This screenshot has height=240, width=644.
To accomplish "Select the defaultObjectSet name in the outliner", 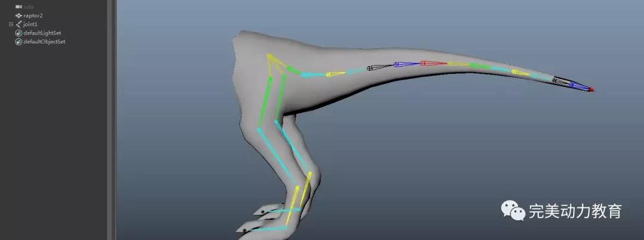I will click(x=44, y=42).
